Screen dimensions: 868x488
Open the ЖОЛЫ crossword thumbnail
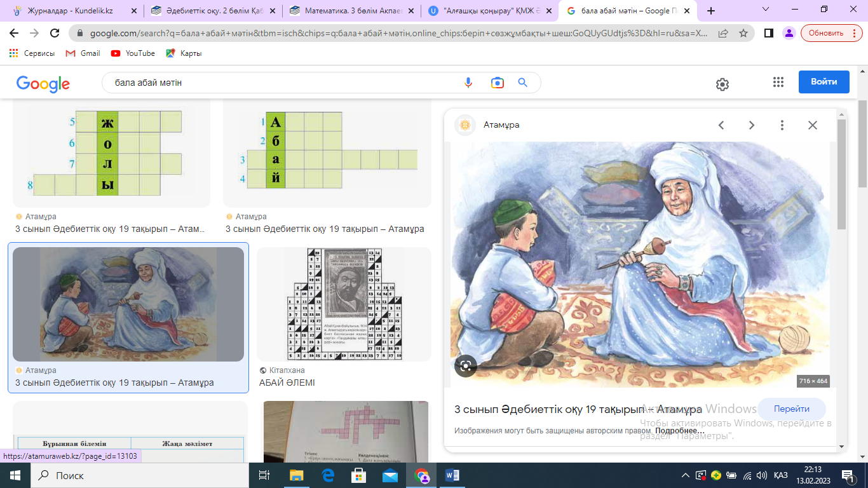pyautogui.click(x=111, y=153)
